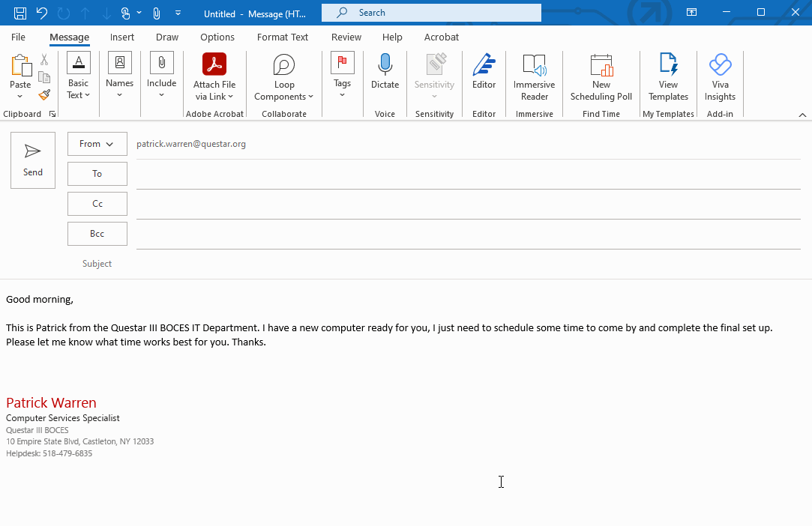Go to next item arrow
Image resolution: width=812 pixels, height=526 pixels.
tap(106, 13)
